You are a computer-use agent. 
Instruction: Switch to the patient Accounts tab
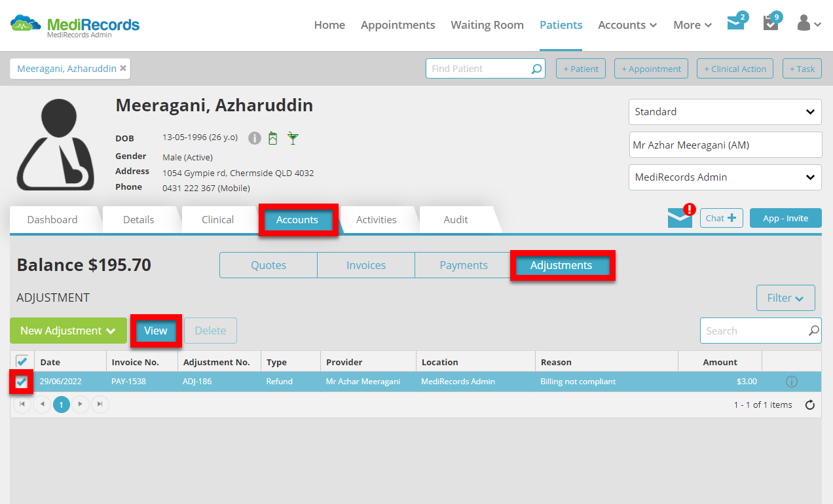pos(297,220)
